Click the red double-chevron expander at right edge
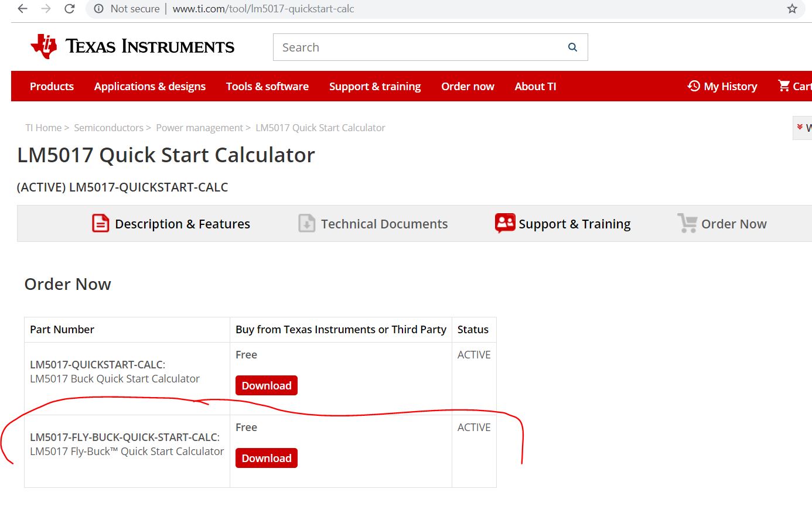 800,127
